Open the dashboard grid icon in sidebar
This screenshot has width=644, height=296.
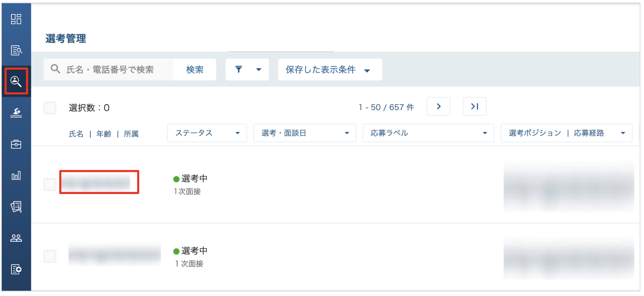16,19
